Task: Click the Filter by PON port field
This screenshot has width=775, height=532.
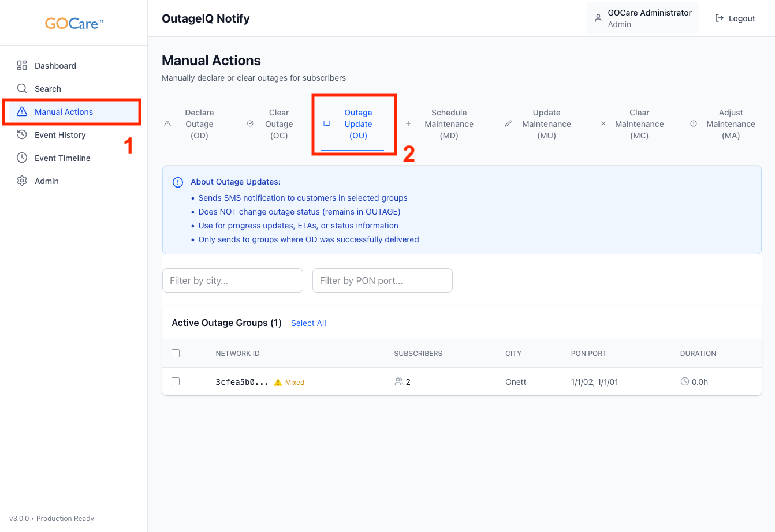Action: pos(382,280)
